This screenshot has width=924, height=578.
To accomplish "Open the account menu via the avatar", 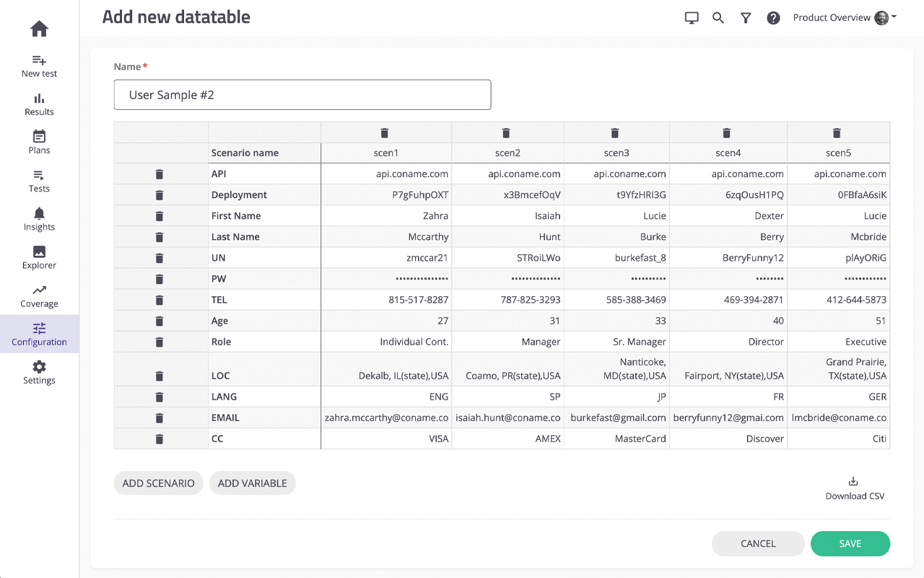I will (x=881, y=17).
